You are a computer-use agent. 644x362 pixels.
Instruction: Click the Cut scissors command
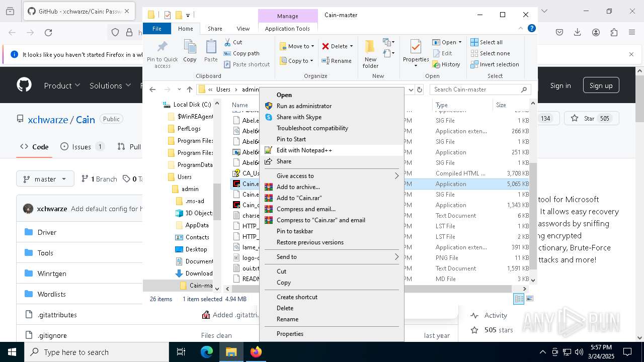click(x=233, y=42)
